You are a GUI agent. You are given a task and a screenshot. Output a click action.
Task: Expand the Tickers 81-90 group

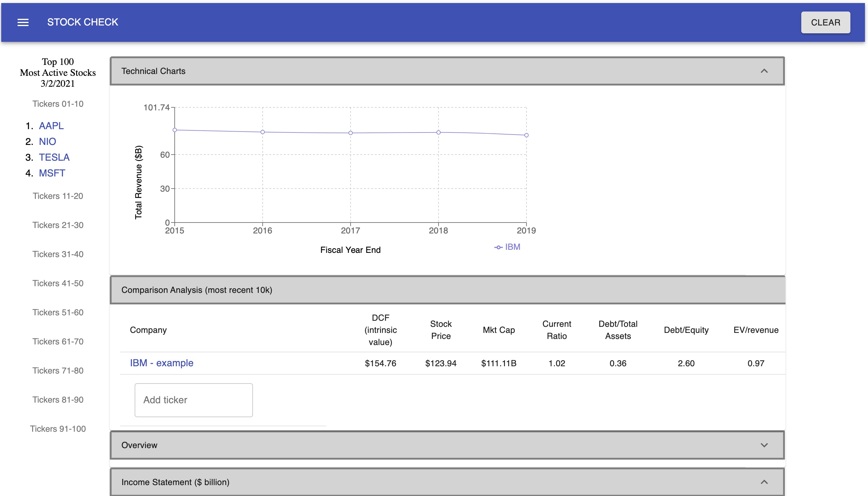(x=58, y=400)
